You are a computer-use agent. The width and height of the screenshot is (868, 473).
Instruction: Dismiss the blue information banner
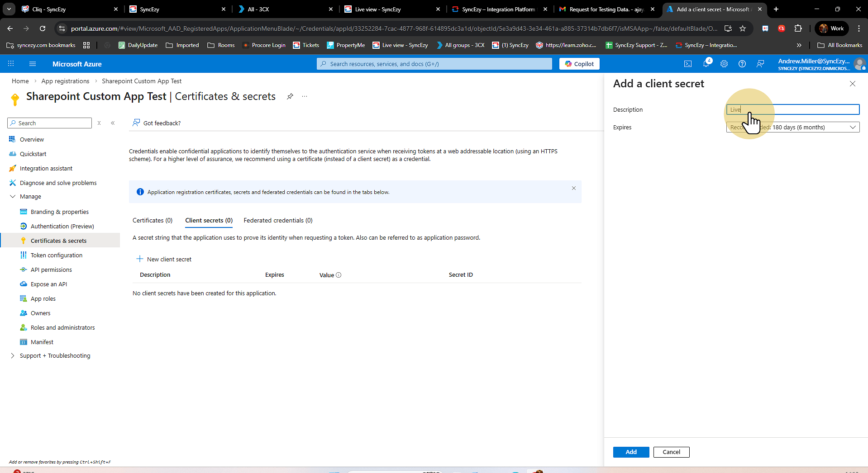(x=574, y=188)
